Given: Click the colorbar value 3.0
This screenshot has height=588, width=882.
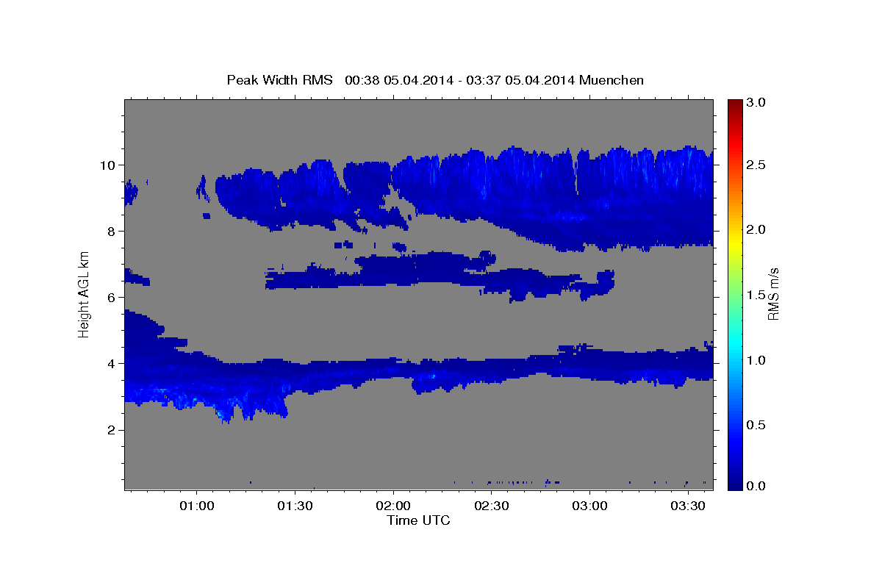Looking at the screenshot, I should pos(756,103).
